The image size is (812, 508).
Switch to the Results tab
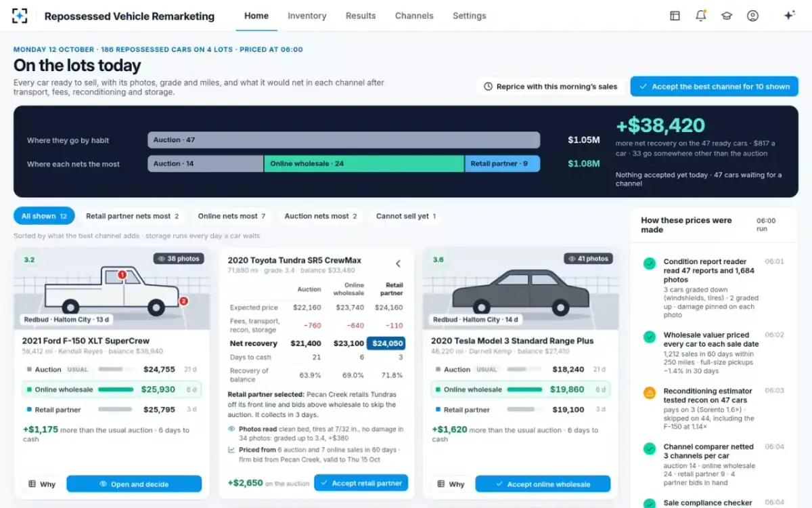point(361,16)
